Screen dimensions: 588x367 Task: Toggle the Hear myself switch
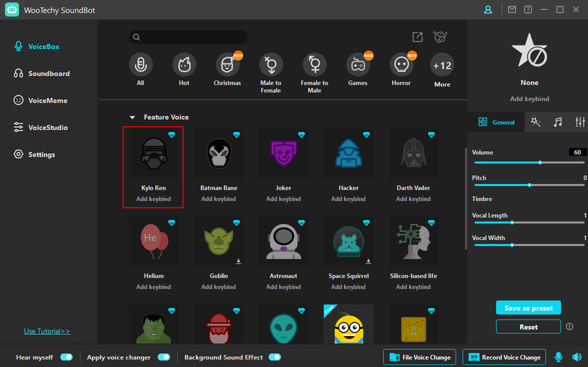66,357
